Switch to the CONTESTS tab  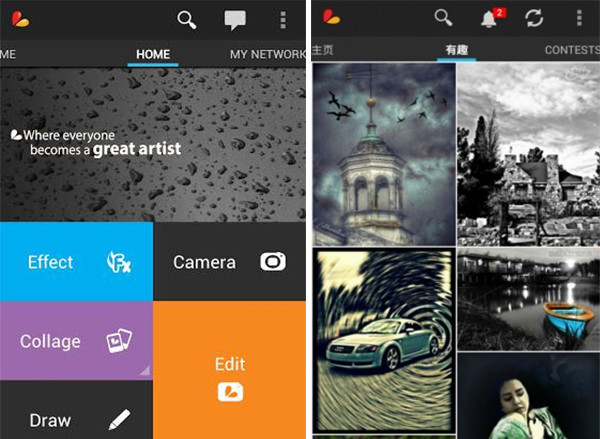tap(571, 50)
